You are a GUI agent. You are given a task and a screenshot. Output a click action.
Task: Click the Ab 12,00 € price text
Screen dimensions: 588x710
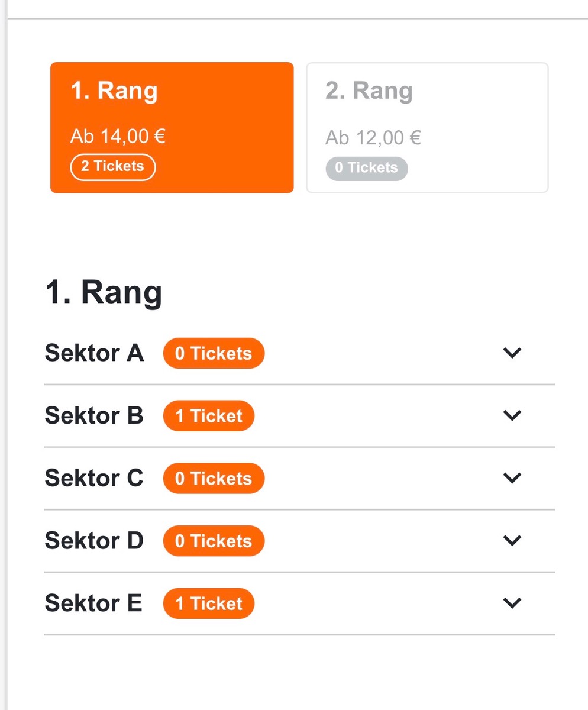tap(373, 138)
